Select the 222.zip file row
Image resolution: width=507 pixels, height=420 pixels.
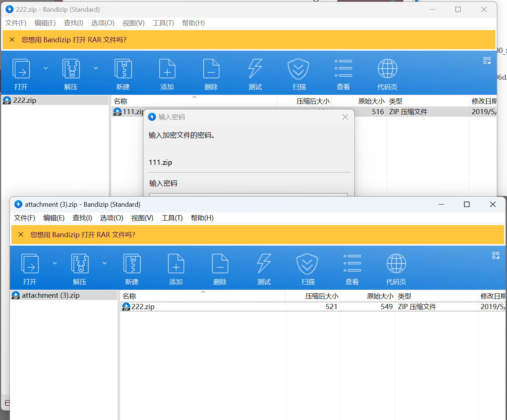click(x=313, y=307)
